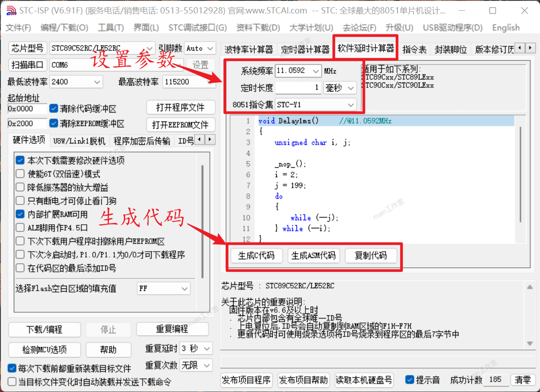Click 打开程序文件 button

(180, 107)
